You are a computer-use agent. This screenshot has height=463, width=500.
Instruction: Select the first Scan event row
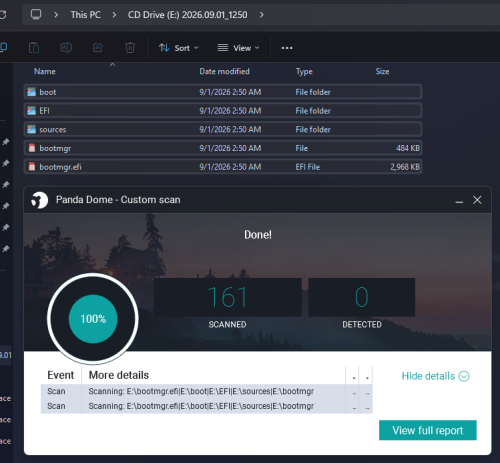(206, 391)
